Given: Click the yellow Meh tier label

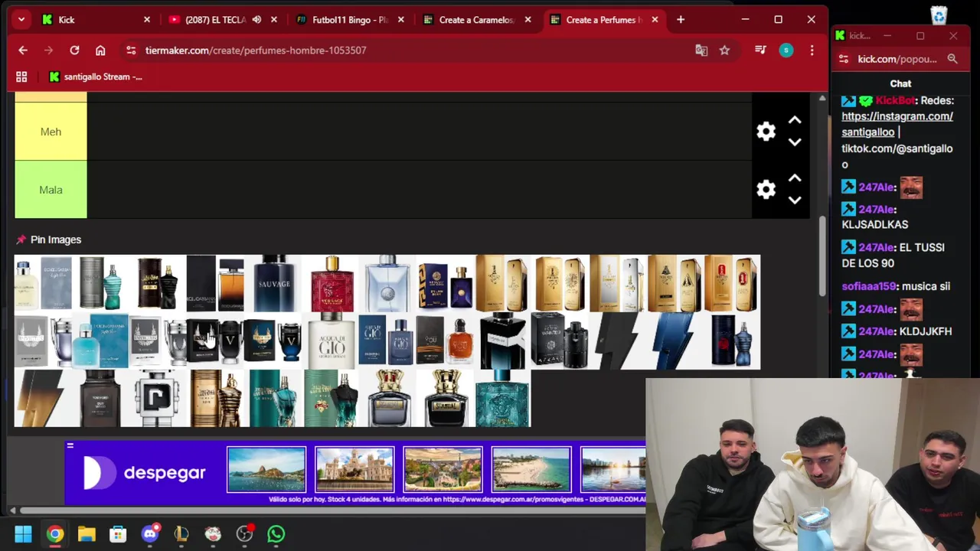Looking at the screenshot, I should [x=51, y=132].
